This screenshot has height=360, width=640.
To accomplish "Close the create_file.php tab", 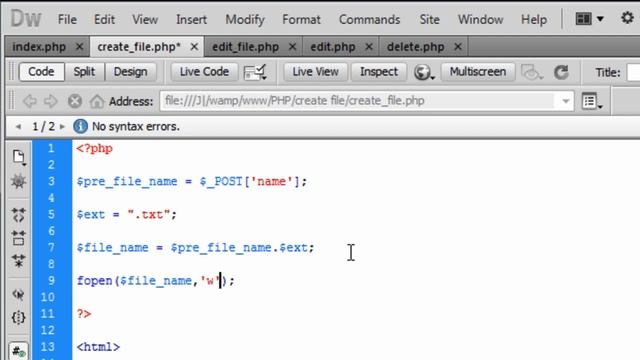I will [x=194, y=47].
